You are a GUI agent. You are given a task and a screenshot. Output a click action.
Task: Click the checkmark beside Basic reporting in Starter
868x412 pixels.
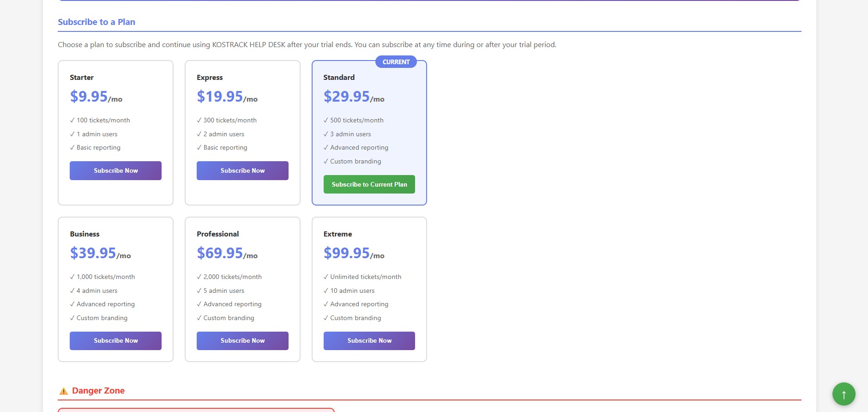(72, 147)
